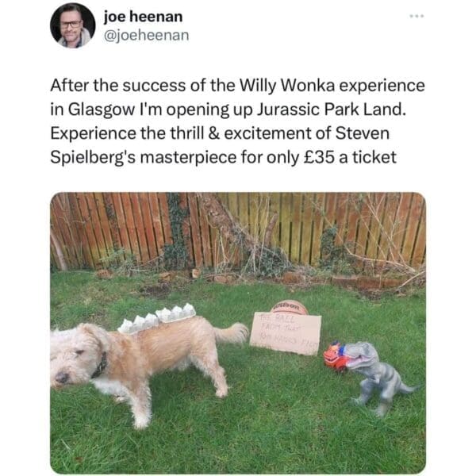This screenshot has height=476, width=476.
Task: Click the word Spielberg's in the tweet
Action: (93, 158)
